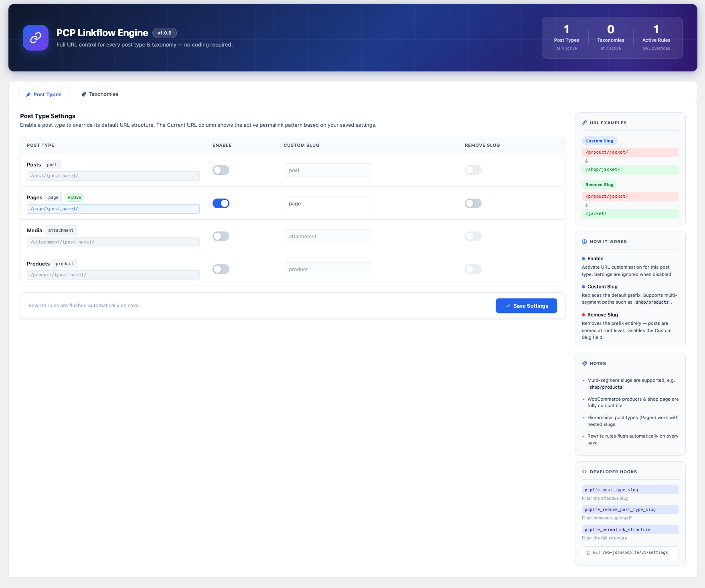
Task: Toggle Remove Slug for Pages
Action: click(473, 203)
